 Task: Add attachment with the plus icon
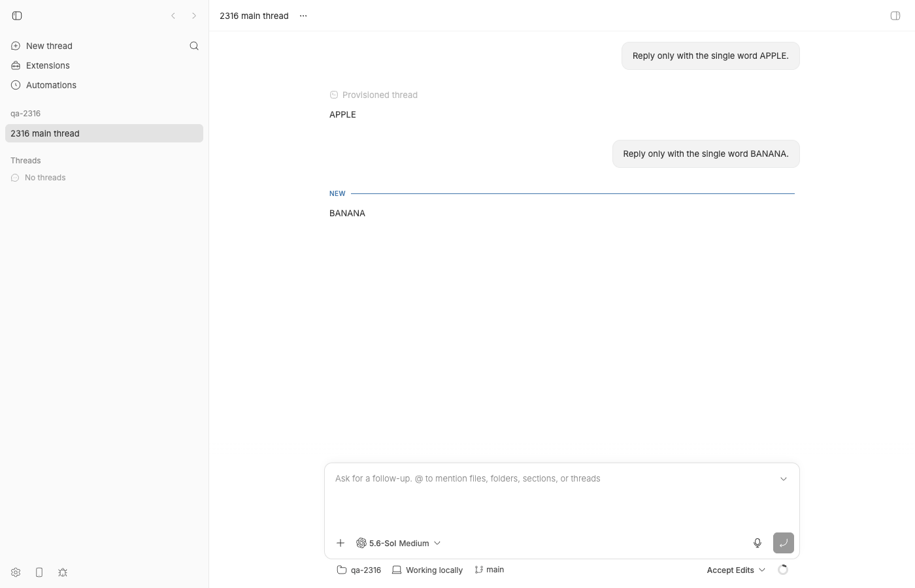341,543
